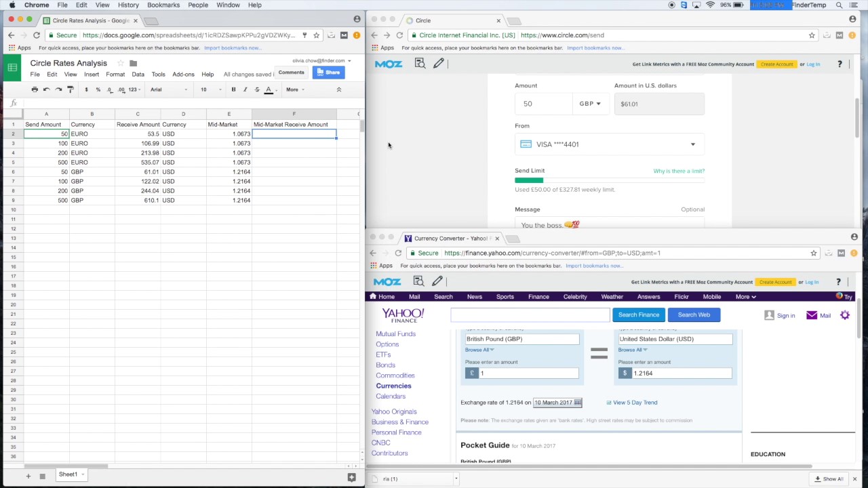Open the Data menu in Sheets
The width and height of the screenshot is (868, 488).
point(138,74)
